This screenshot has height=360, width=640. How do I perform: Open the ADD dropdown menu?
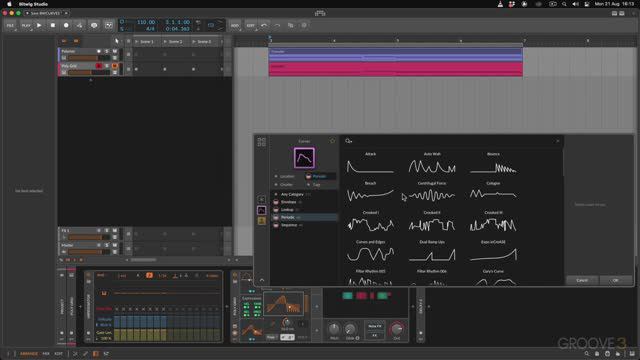click(x=235, y=25)
